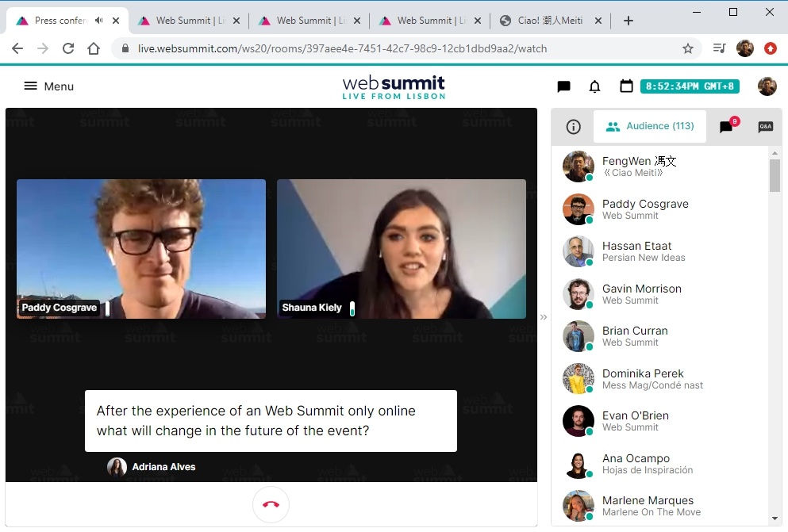The image size is (788, 532).
Task: Click the red hang-up phone button
Action: tap(271, 504)
